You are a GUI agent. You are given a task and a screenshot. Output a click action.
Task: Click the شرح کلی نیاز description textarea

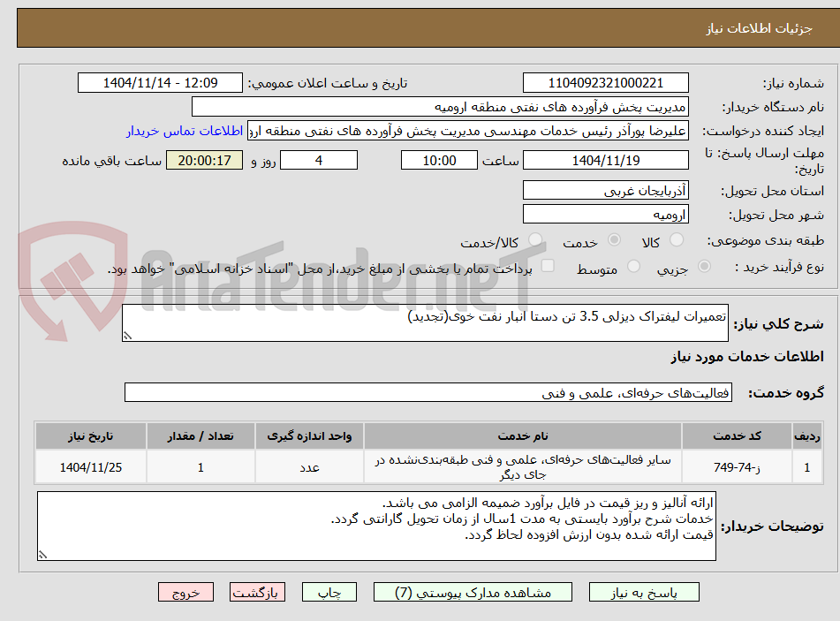(425, 322)
